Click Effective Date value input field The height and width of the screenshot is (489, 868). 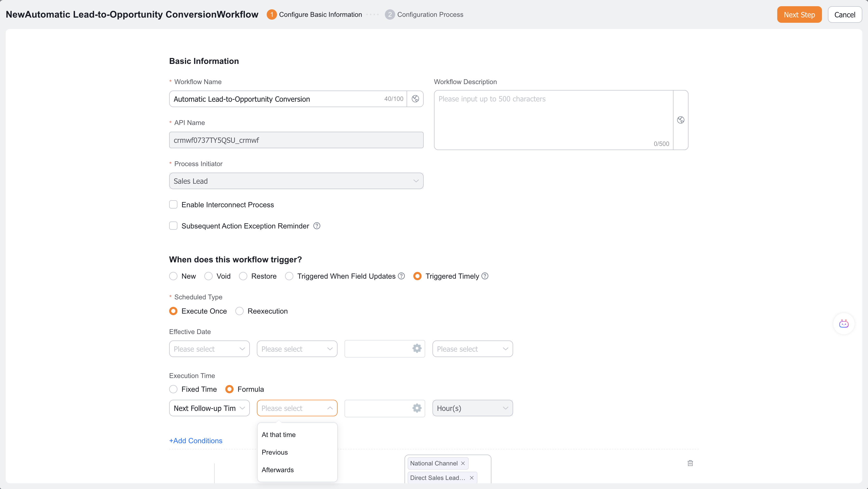click(x=384, y=349)
